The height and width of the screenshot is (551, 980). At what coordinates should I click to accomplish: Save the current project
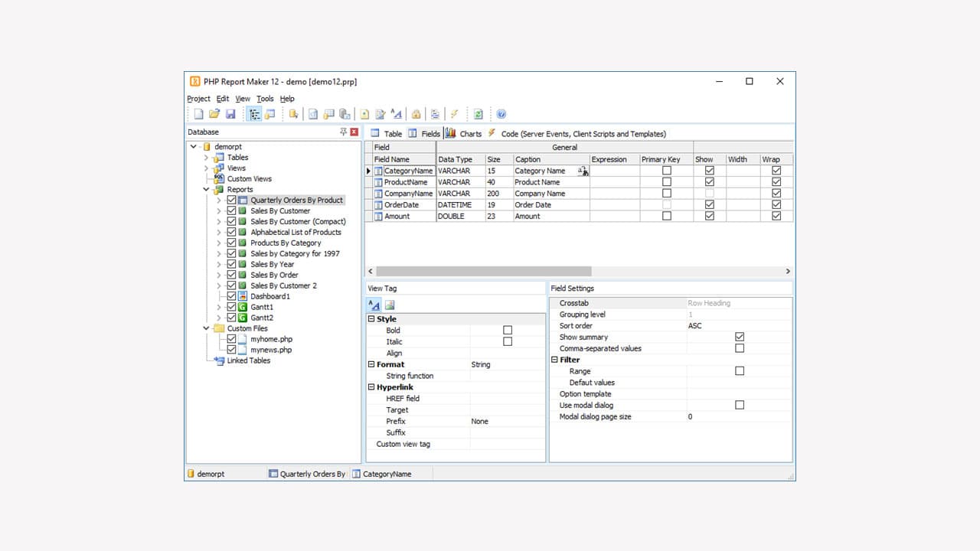click(231, 113)
